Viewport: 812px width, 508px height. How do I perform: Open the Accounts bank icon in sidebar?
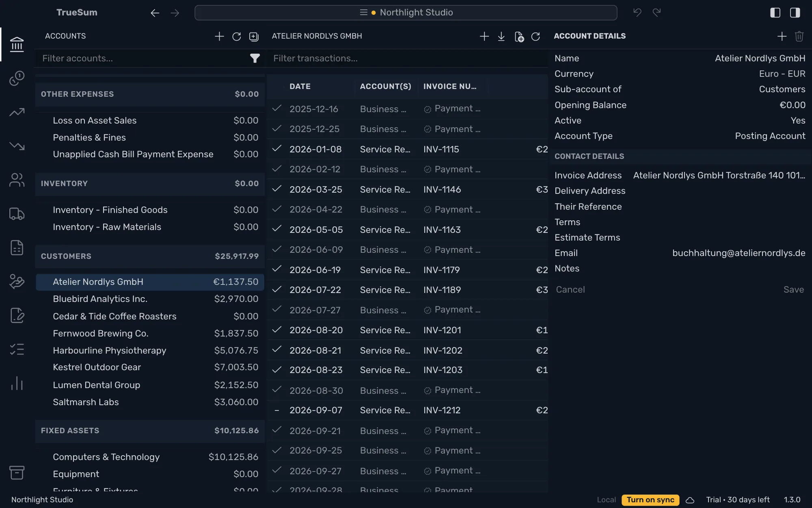pyautogui.click(x=17, y=44)
